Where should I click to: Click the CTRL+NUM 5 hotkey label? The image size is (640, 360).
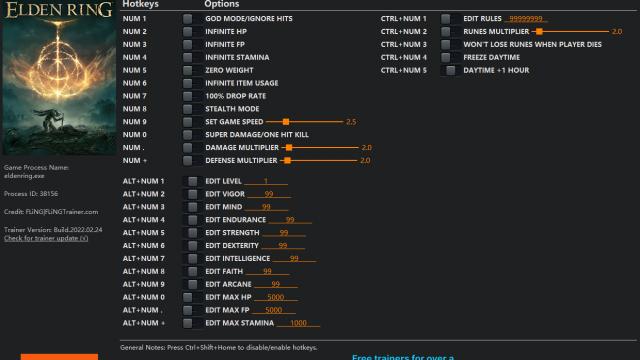pos(404,70)
